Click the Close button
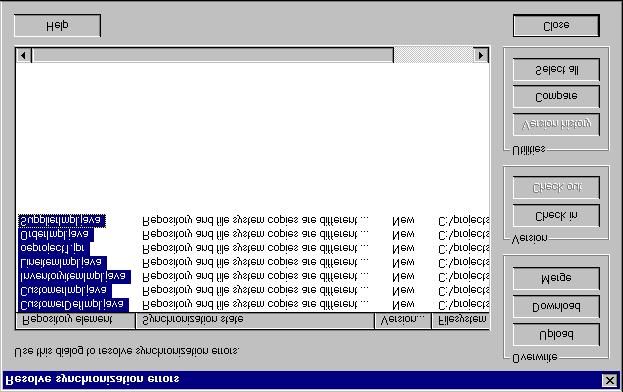 coord(556,26)
